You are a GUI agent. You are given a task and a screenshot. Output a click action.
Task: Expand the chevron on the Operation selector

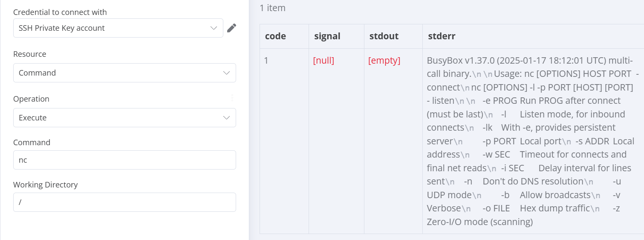pyautogui.click(x=226, y=118)
